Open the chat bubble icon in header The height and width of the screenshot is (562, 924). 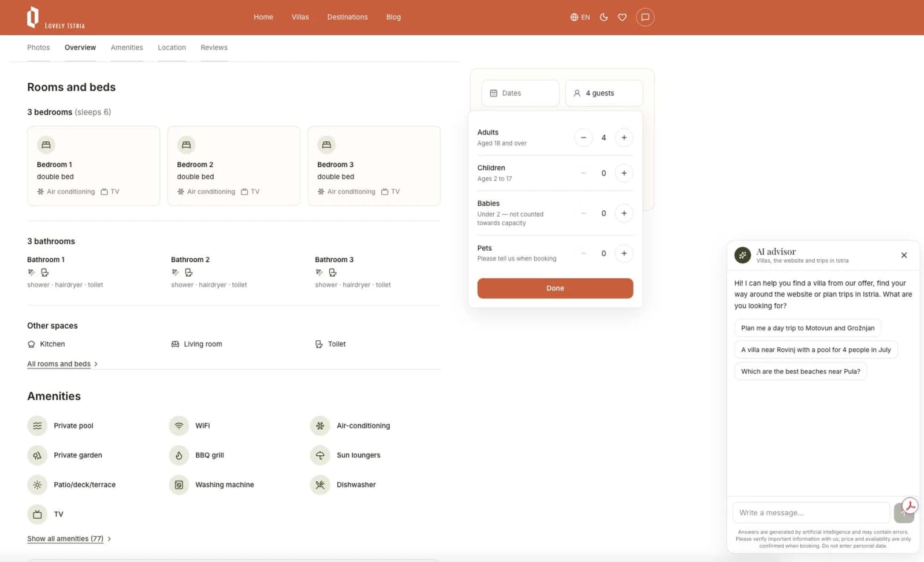click(x=645, y=17)
